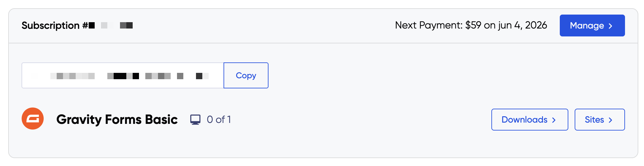Copy the license key
Viewport: 644px width, 166px height.
coord(246,75)
